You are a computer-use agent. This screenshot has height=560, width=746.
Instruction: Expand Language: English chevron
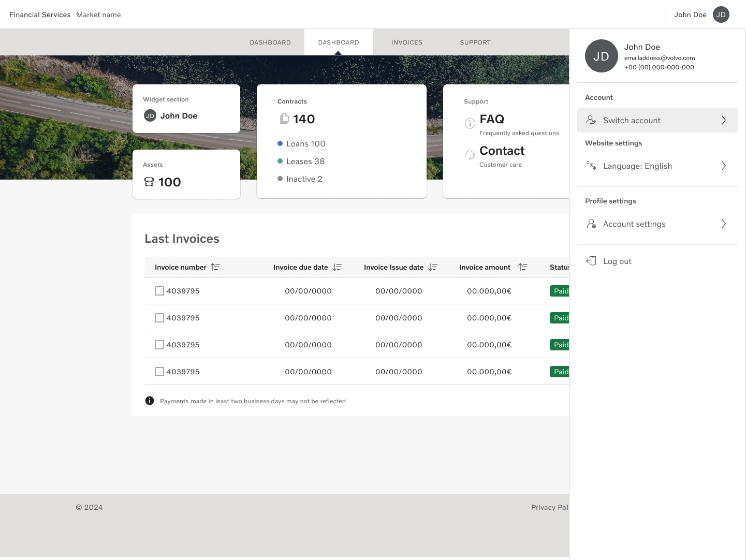pyautogui.click(x=723, y=166)
